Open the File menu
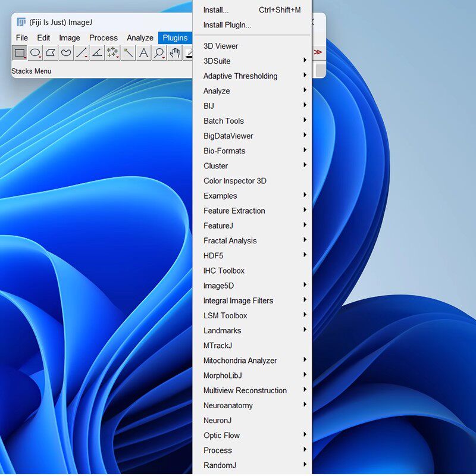 (x=22, y=37)
